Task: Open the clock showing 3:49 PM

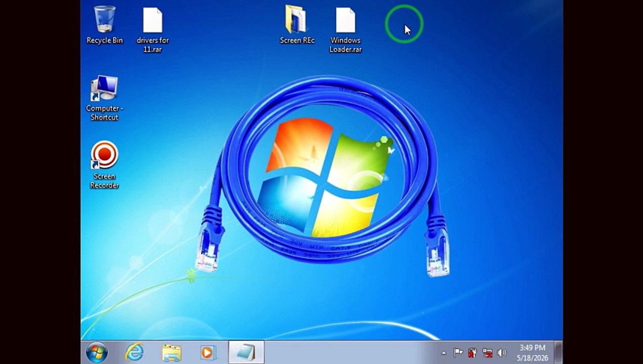Action: tap(532, 352)
